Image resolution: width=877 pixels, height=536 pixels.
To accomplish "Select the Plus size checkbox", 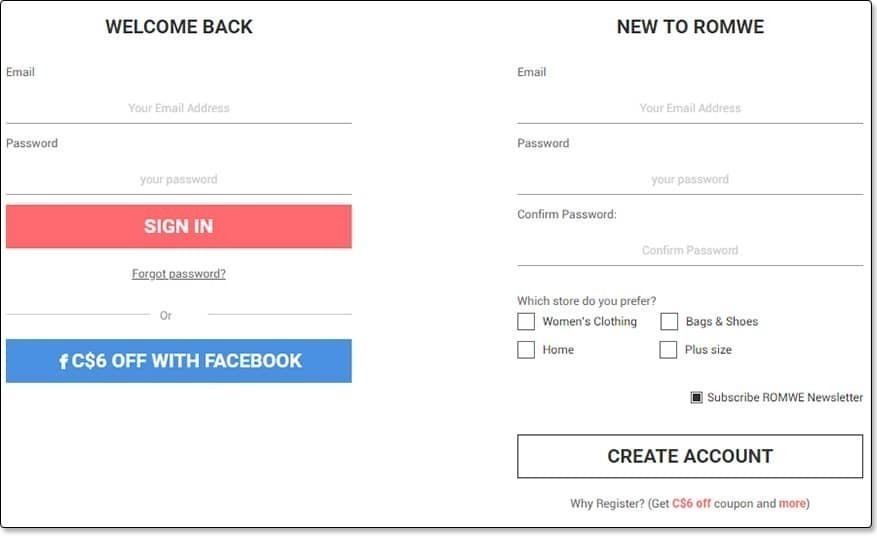I will pyautogui.click(x=668, y=350).
